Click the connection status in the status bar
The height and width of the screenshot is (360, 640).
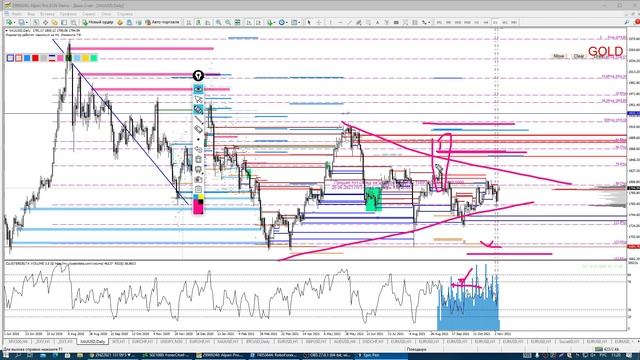(607, 349)
